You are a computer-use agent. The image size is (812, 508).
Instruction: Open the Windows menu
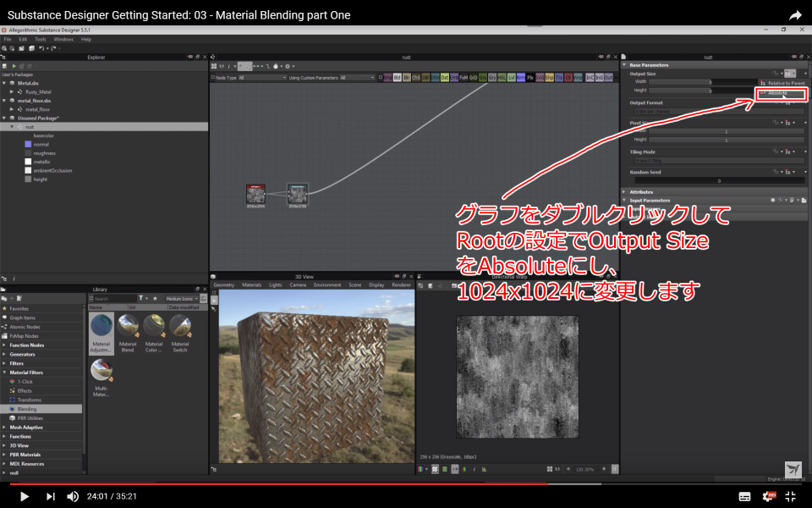click(63, 40)
